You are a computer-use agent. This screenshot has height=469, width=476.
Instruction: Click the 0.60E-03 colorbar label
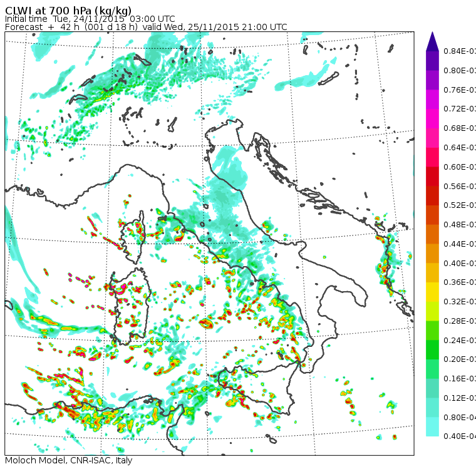click(x=459, y=167)
